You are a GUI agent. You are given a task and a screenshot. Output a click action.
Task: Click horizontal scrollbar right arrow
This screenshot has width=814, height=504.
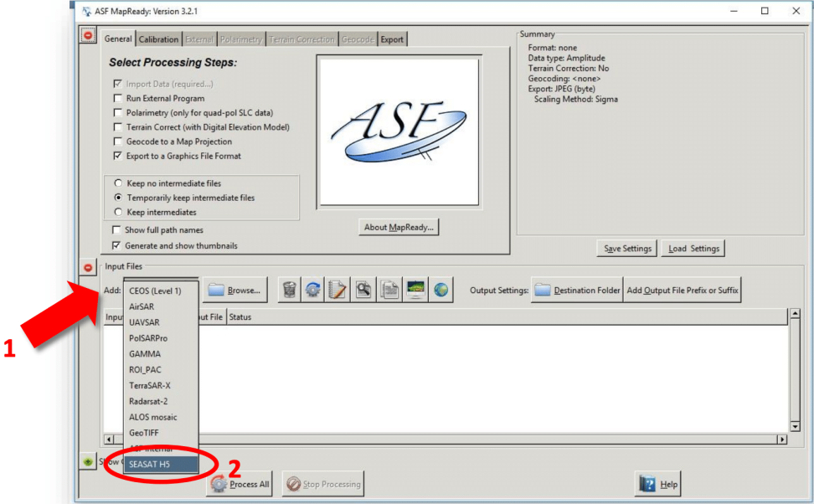[782, 440]
